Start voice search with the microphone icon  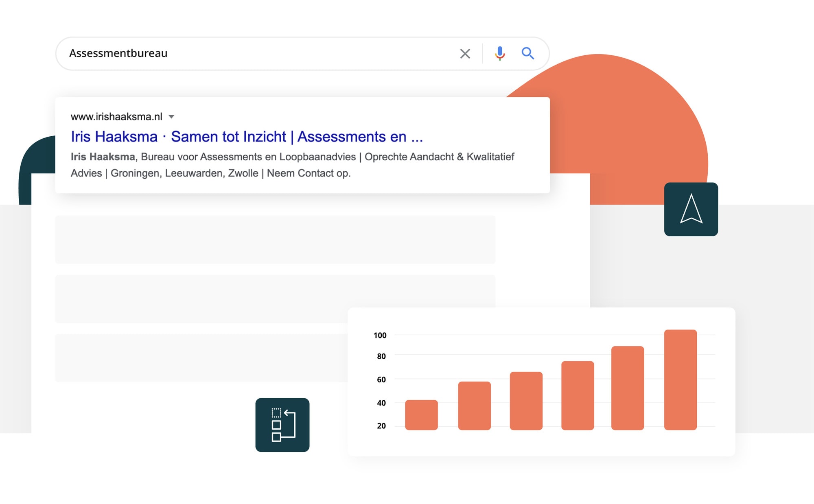[500, 53]
